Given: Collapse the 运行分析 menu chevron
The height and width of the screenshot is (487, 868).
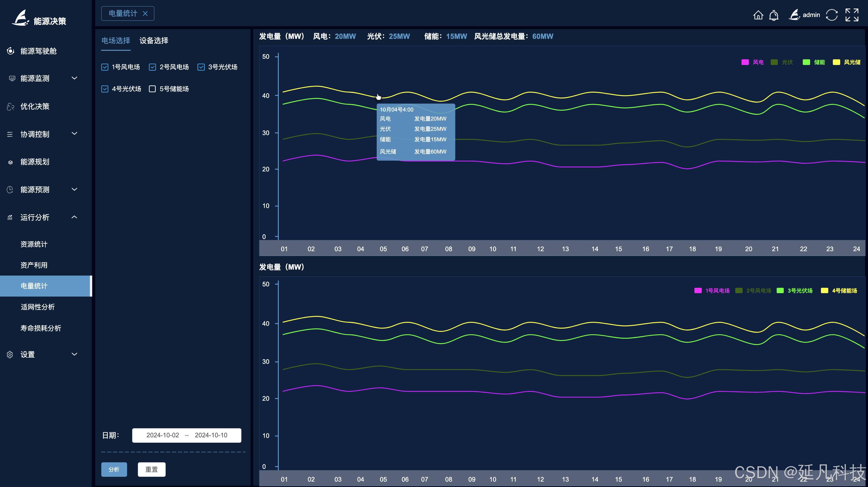Looking at the screenshot, I should 75,217.
